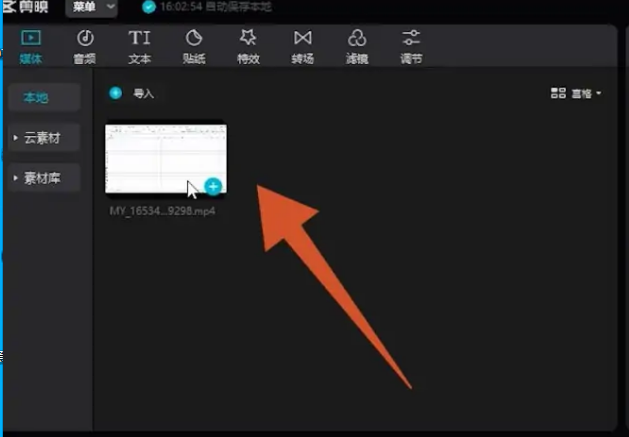Expand the 云素材 cloud material section

pos(44,138)
